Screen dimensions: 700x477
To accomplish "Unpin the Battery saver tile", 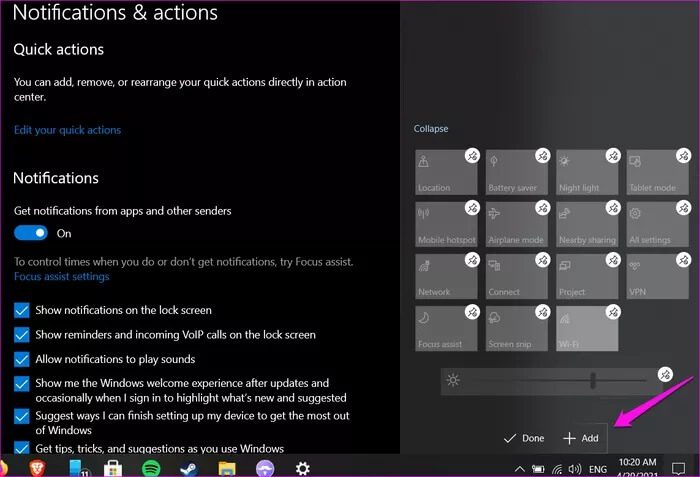I will pyautogui.click(x=542, y=155).
